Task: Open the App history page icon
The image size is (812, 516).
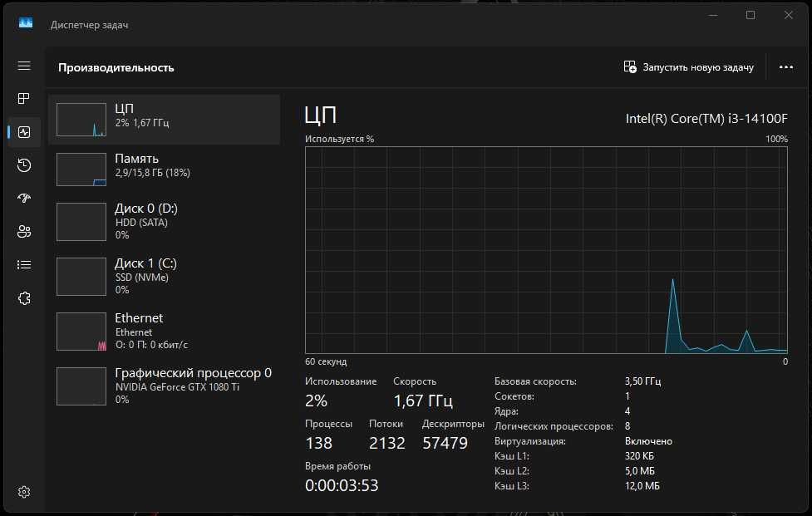Action: click(x=24, y=165)
